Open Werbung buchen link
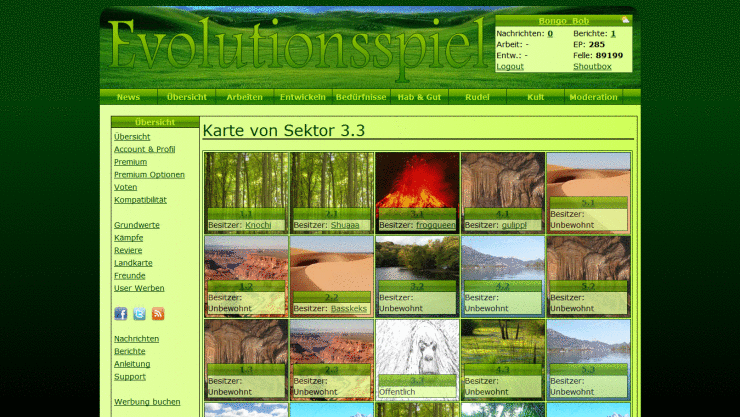Viewport: 740px width, 417px height. [147, 402]
